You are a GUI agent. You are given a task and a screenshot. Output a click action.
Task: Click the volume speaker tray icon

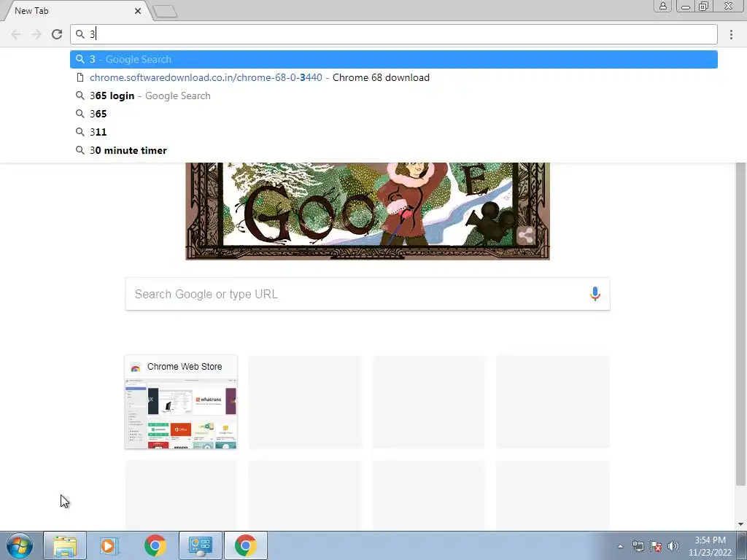tap(673, 546)
